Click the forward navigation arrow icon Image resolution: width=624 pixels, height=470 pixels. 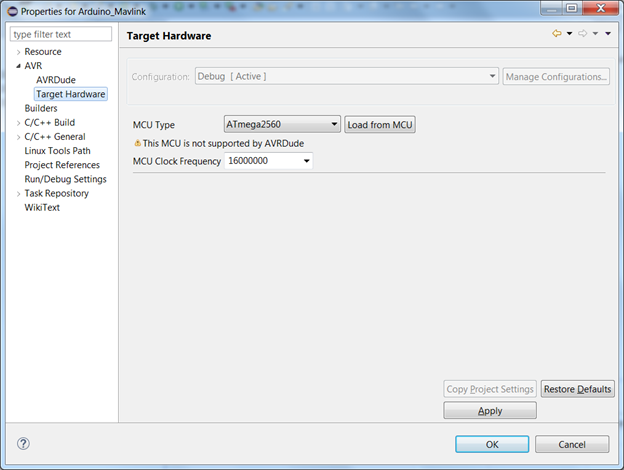pos(583,34)
